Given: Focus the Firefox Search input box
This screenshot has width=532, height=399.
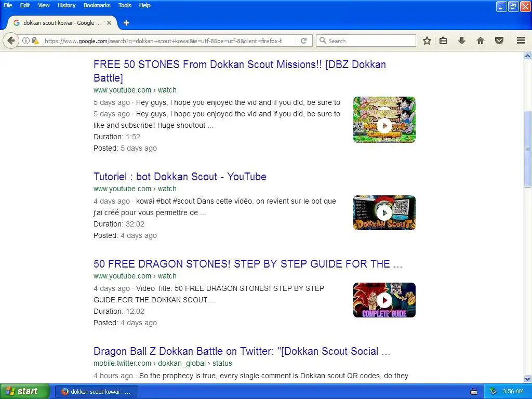Looking at the screenshot, I should click(x=366, y=41).
